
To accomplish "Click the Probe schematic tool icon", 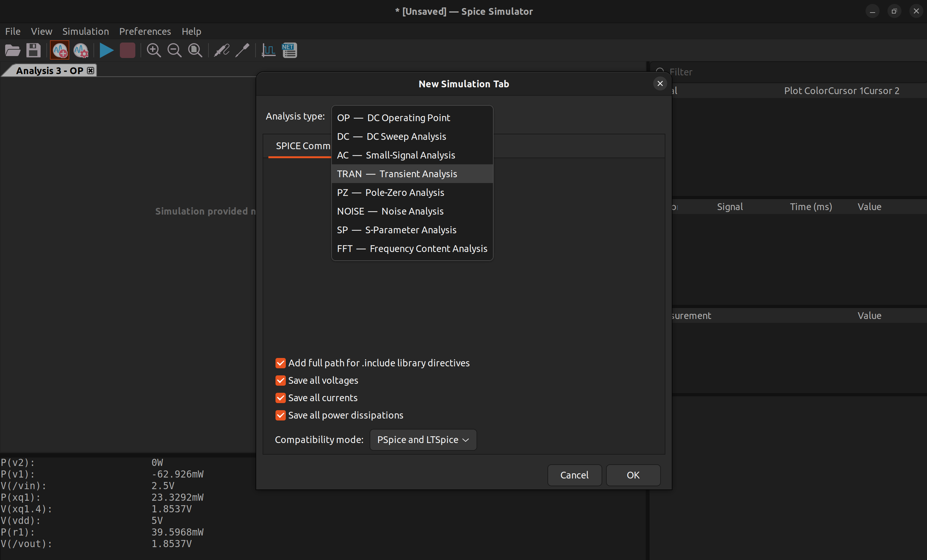I will click(222, 50).
